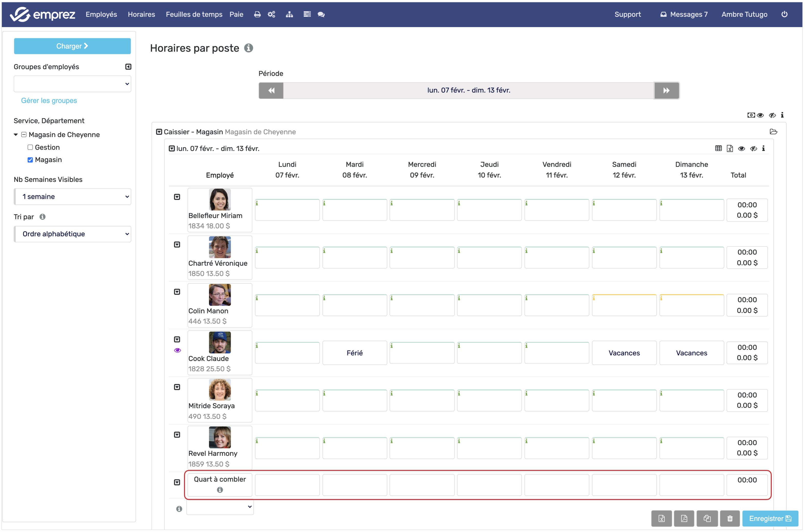Viewport: 805px width, 532px height.
Task: Toggle the purple eye on Cook Claude
Action: point(177,350)
